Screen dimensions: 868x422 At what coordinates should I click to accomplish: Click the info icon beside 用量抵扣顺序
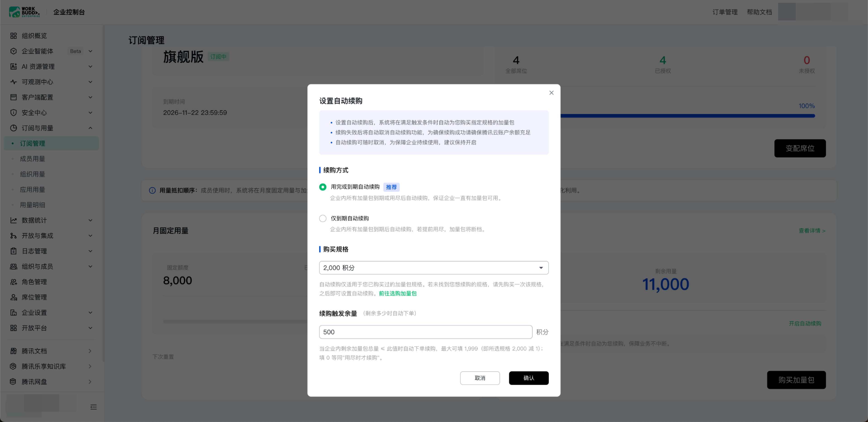click(152, 190)
